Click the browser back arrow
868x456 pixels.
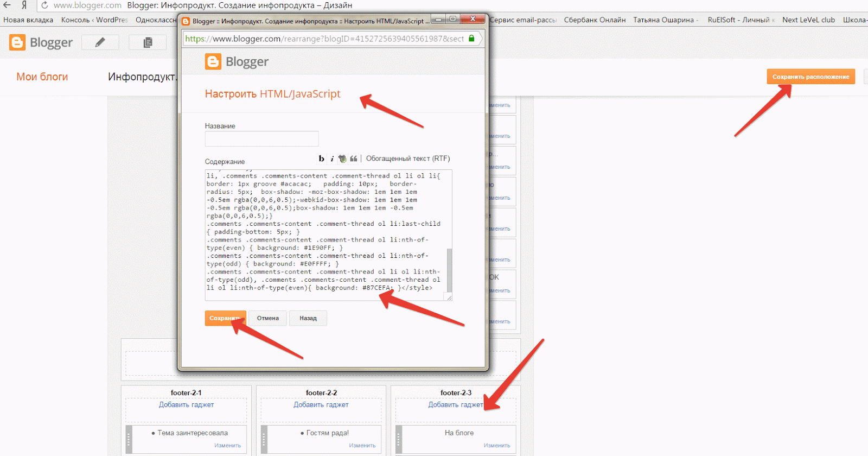tap(7, 5)
